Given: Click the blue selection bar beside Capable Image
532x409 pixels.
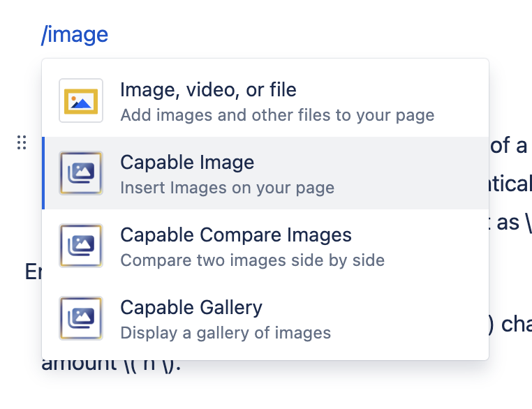Looking at the screenshot, I should click(43, 173).
